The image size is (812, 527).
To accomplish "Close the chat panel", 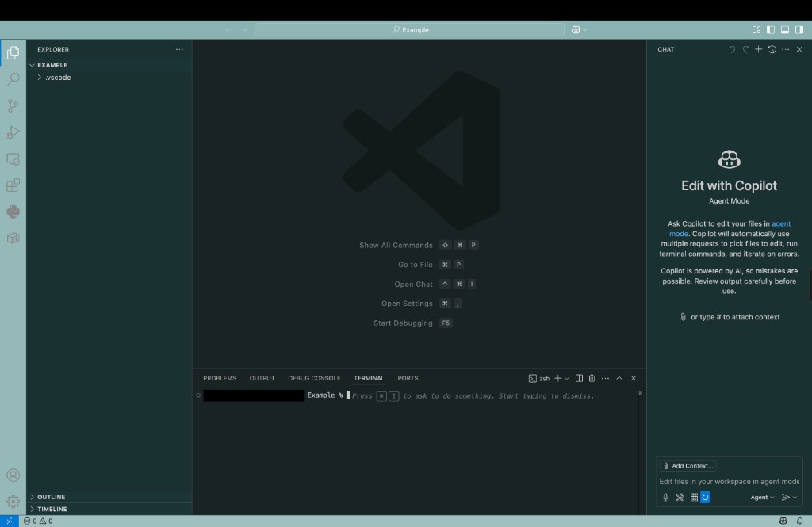I will [x=799, y=49].
